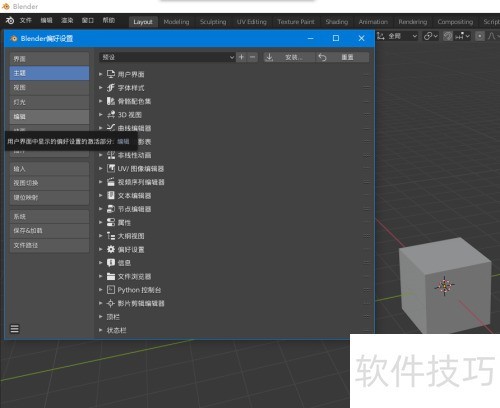Open the hamburger menu at the bottom of Preferences
Image resolution: width=500 pixels, height=408 pixels.
pos(15,329)
